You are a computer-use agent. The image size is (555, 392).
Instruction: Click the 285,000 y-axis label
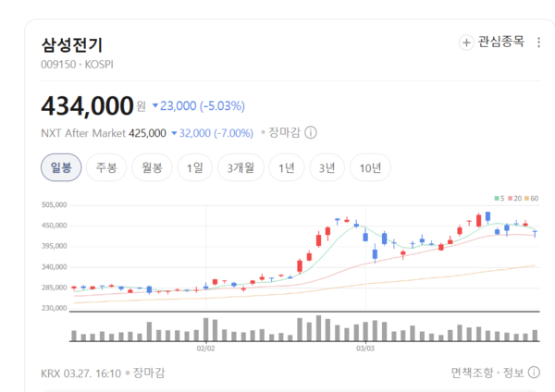[x=55, y=288]
